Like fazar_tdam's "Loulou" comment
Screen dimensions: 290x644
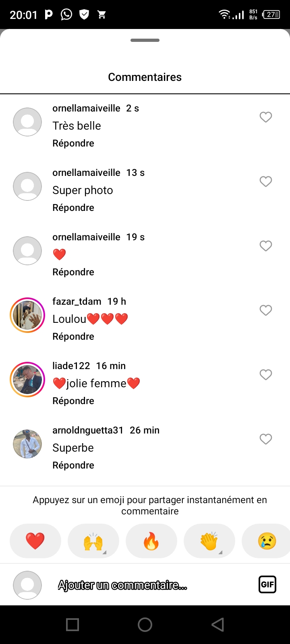coord(266,310)
